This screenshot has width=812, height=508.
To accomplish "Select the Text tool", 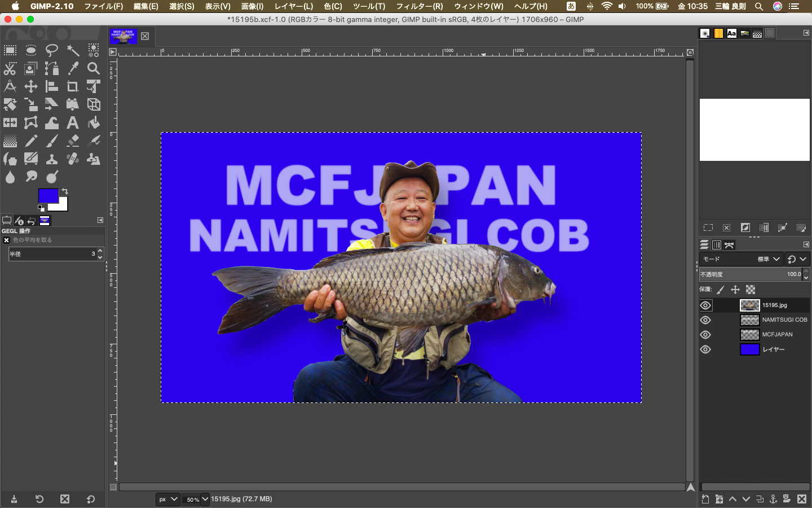I will (x=73, y=122).
